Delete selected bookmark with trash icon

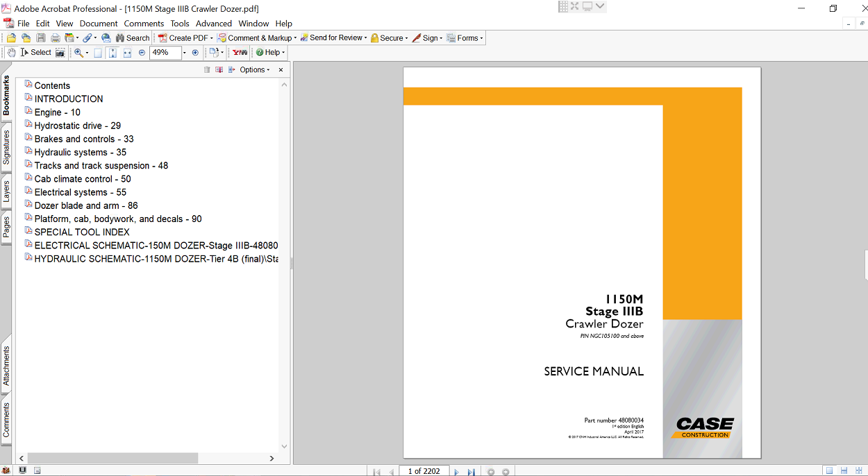pos(207,70)
